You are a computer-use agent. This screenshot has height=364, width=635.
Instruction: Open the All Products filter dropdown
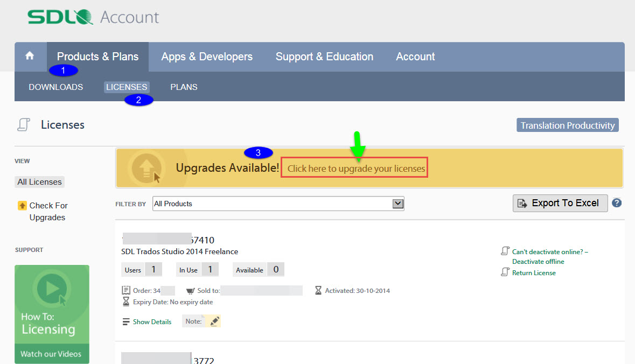(x=278, y=204)
